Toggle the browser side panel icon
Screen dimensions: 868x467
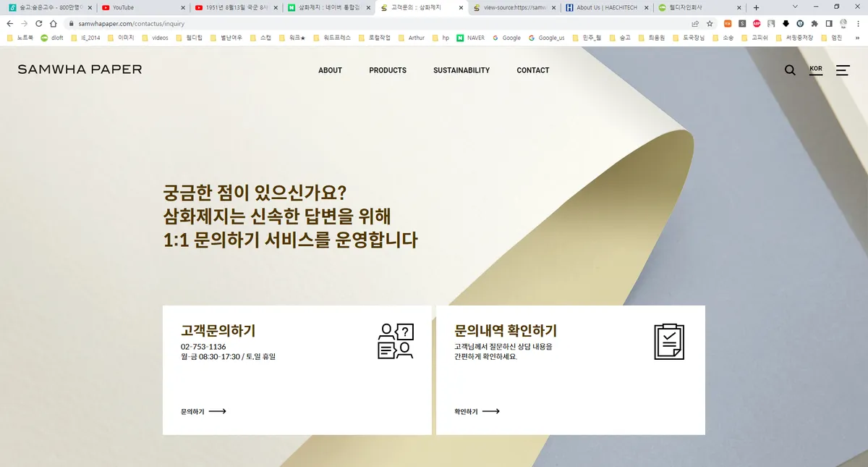point(829,23)
